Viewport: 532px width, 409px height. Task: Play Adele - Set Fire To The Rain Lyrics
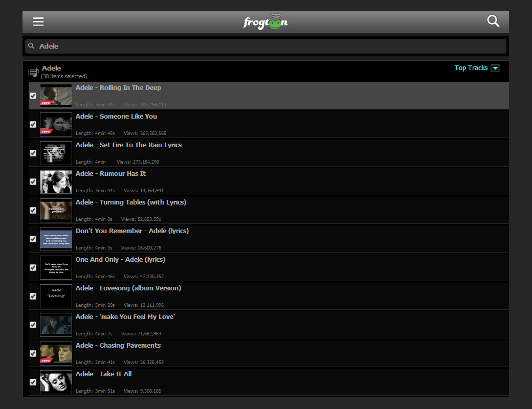(x=128, y=145)
